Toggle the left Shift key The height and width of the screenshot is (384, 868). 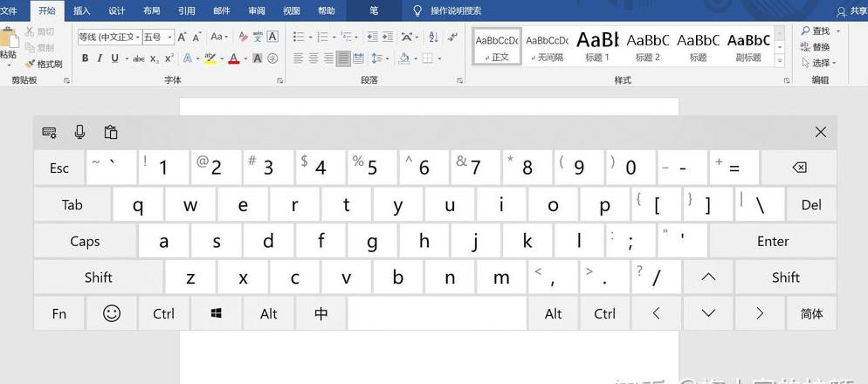pyautogui.click(x=99, y=278)
